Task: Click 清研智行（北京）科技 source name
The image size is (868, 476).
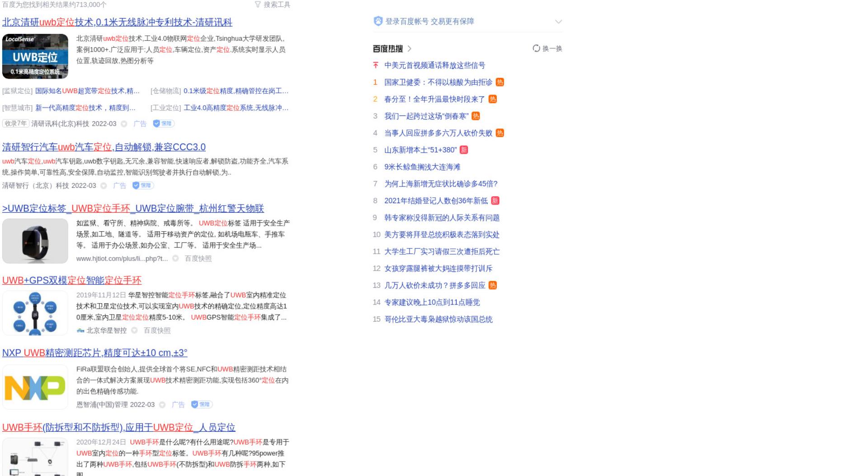Action: (36, 186)
